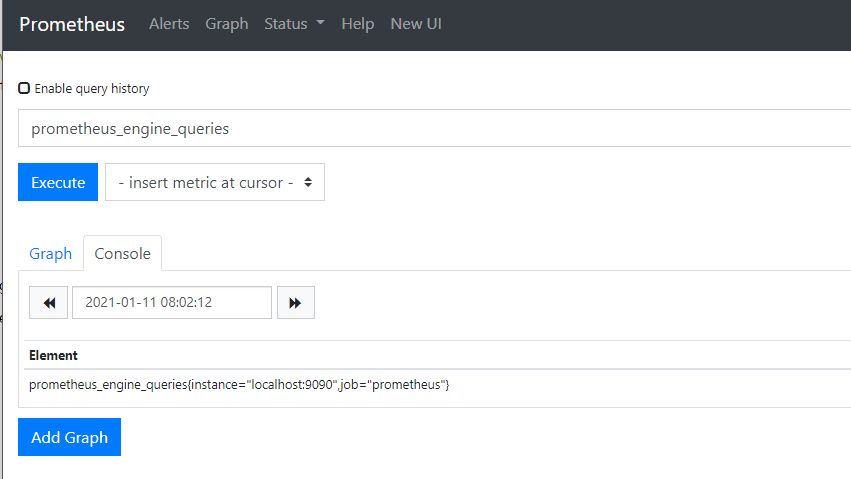The height and width of the screenshot is (479, 851).
Task: Expand the insert metric at cursor dropdown
Action: tap(214, 183)
